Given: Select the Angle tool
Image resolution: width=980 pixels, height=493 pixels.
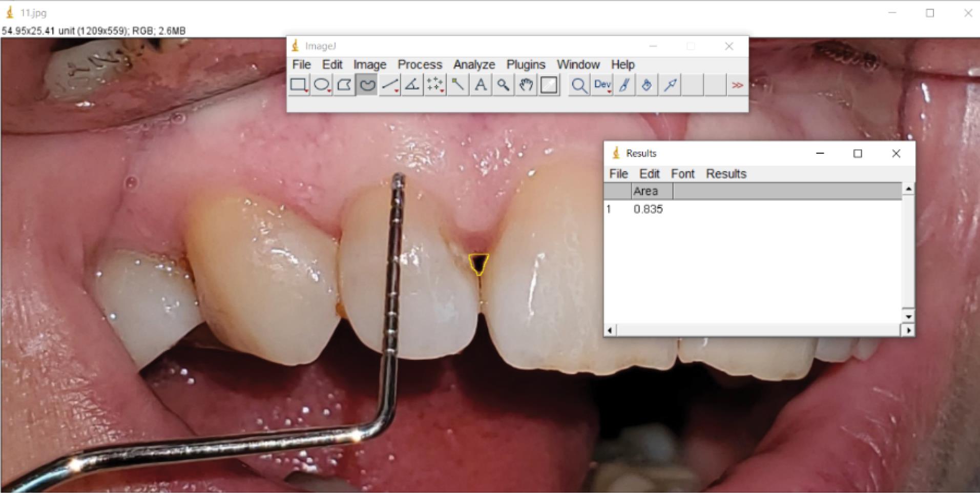Looking at the screenshot, I should pos(412,85).
